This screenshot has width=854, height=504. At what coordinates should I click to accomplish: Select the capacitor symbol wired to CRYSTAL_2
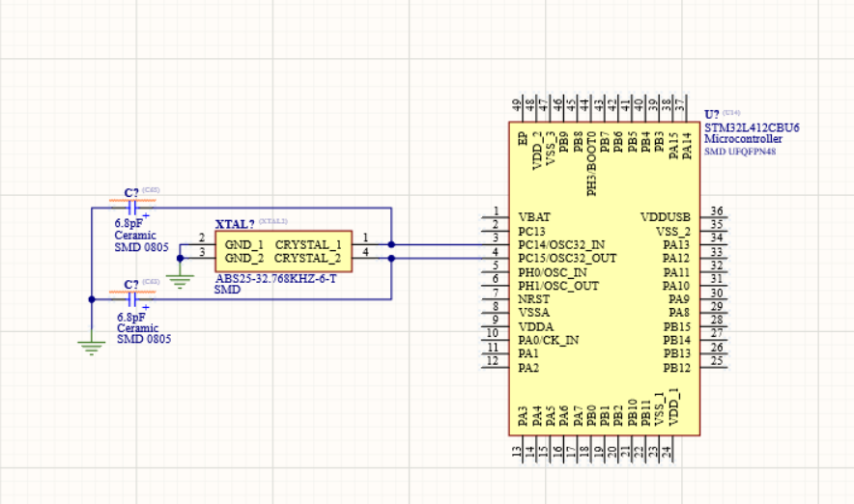(131, 299)
